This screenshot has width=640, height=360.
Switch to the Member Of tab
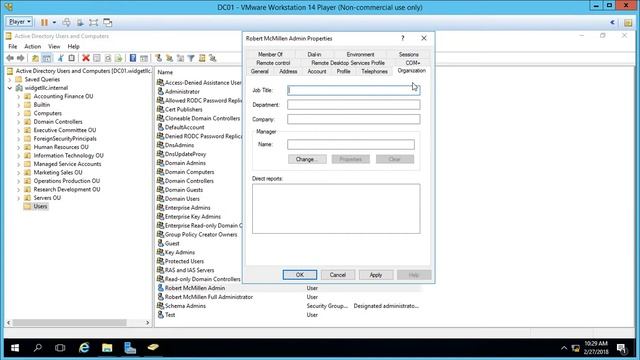click(x=270, y=54)
